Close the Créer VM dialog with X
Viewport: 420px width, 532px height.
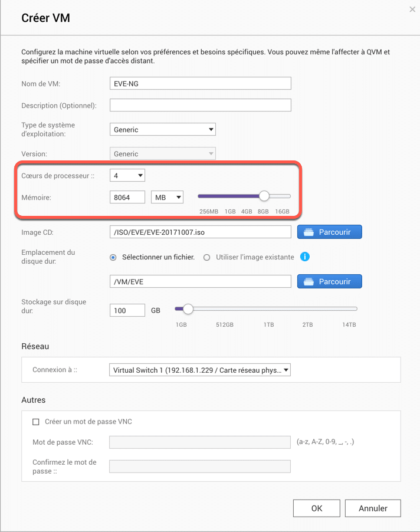pos(412,9)
